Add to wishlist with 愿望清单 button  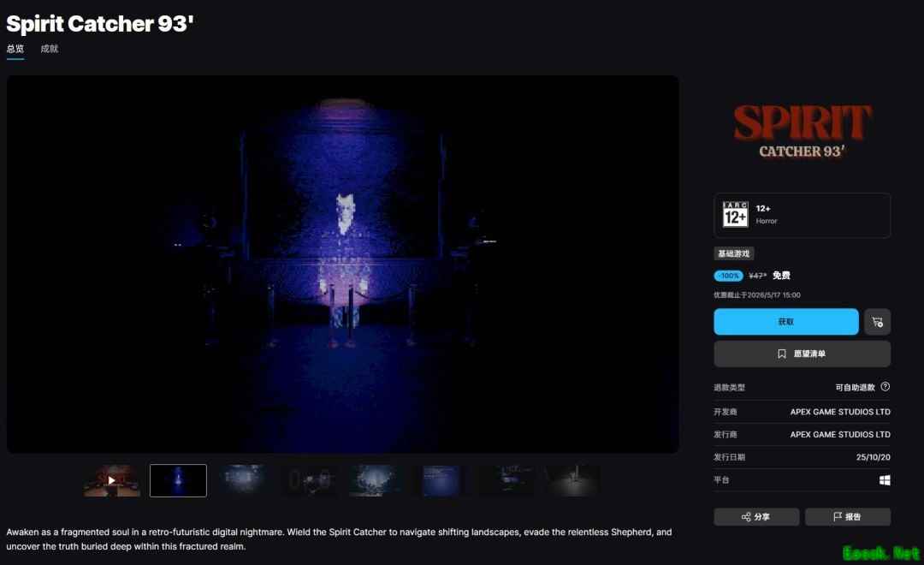802,354
